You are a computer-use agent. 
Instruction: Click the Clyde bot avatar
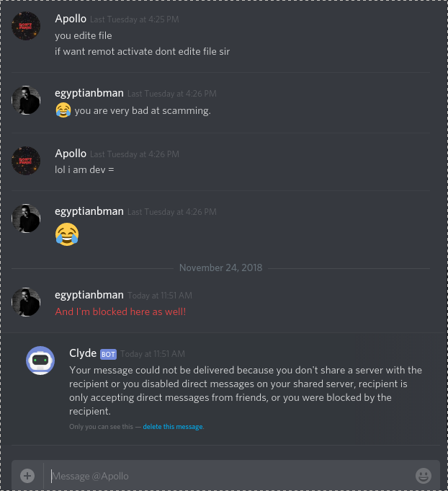pos(40,360)
